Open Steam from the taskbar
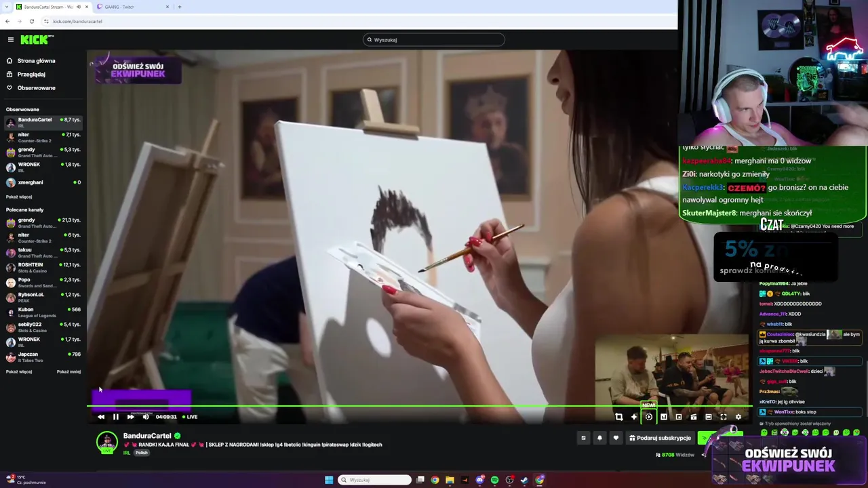 pyautogui.click(x=524, y=480)
